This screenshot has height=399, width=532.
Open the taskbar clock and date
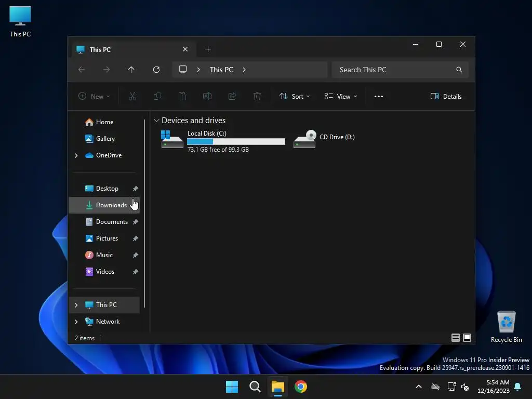click(x=494, y=387)
